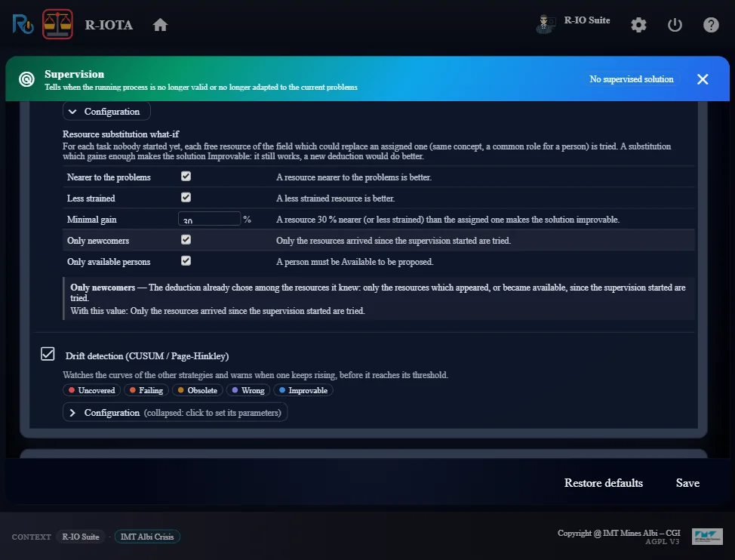The width and height of the screenshot is (735, 560).
Task: Click the Obsolete strategy tag
Action: click(x=198, y=390)
